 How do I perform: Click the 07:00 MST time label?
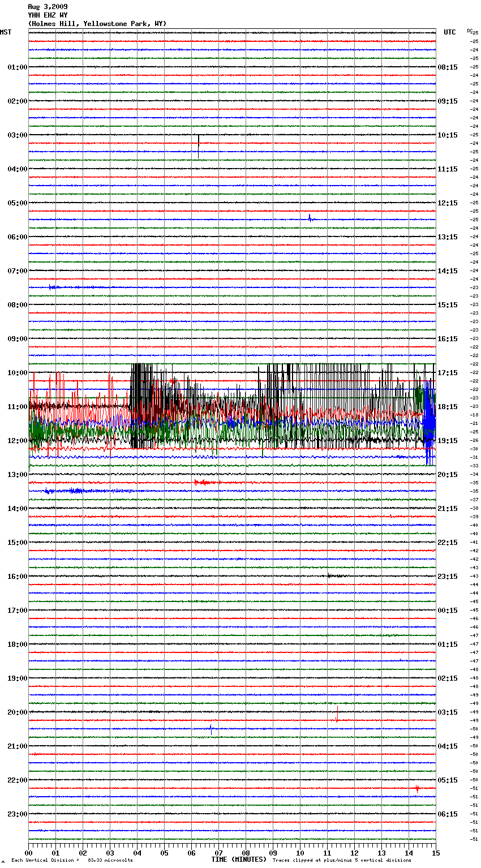(x=18, y=271)
